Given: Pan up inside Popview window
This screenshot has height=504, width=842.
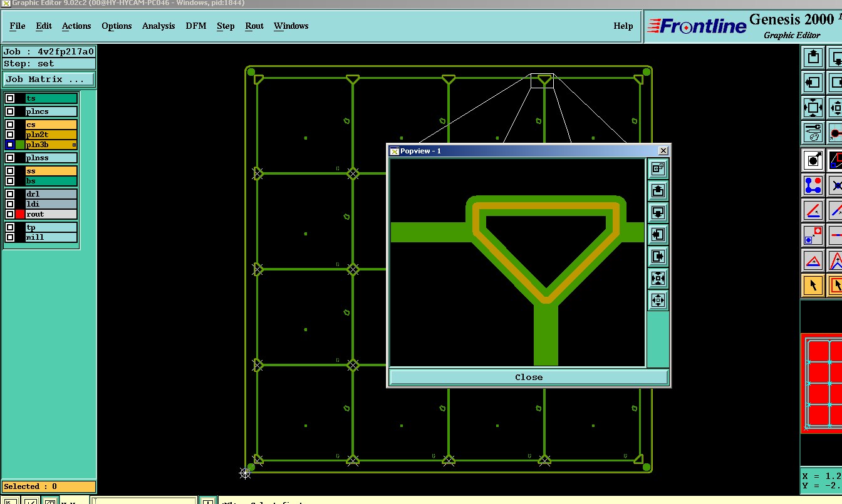Looking at the screenshot, I should click(x=658, y=191).
